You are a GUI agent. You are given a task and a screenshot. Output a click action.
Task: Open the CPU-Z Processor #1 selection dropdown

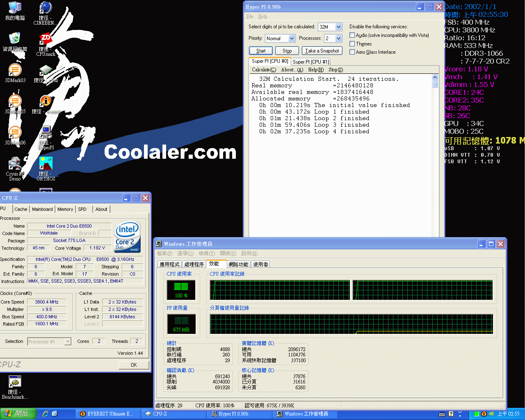coord(68,342)
